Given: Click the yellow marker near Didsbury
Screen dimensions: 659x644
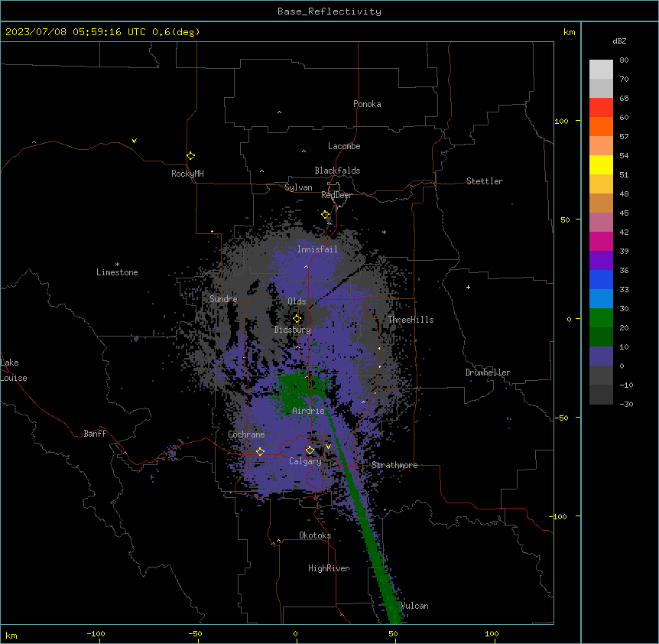Looking at the screenshot, I should pyautogui.click(x=297, y=319).
